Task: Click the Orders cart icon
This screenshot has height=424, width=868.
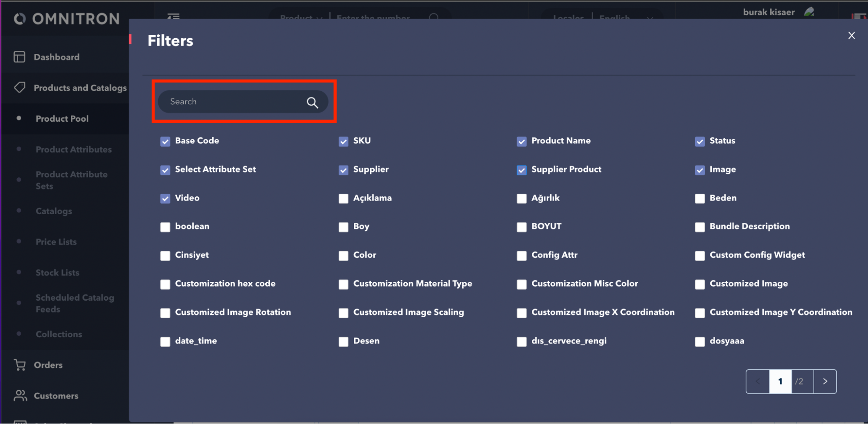Action: (20, 365)
